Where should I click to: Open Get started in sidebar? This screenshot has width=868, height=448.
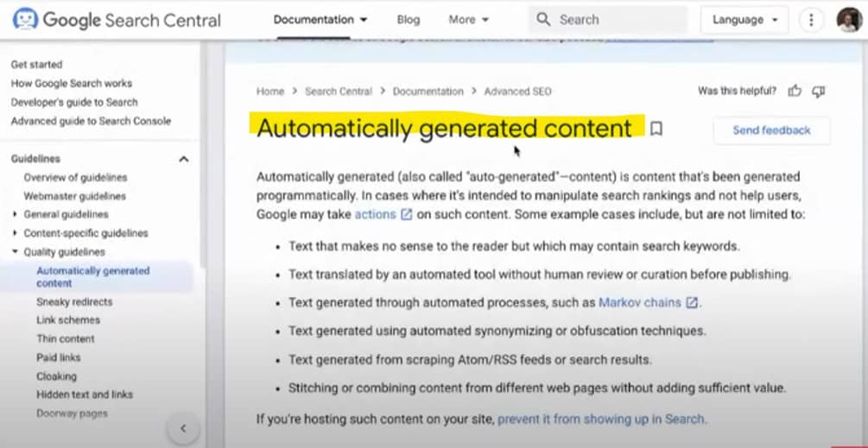pyautogui.click(x=36, y=64)
